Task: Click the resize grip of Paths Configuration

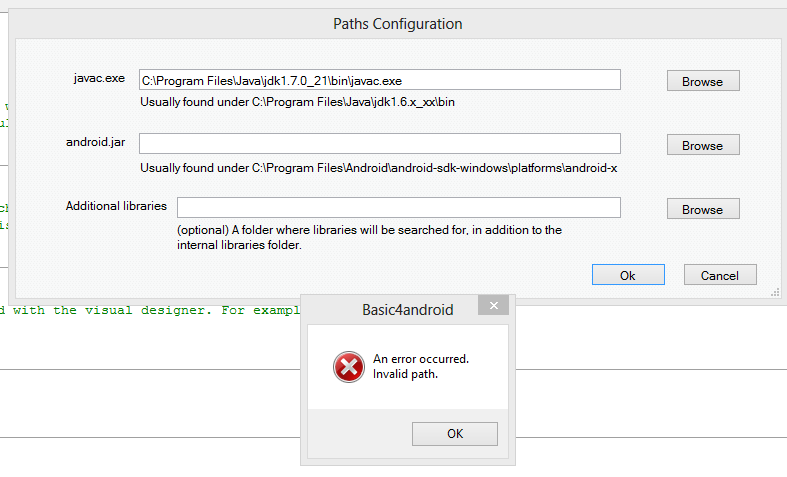Action: [775, 293]
